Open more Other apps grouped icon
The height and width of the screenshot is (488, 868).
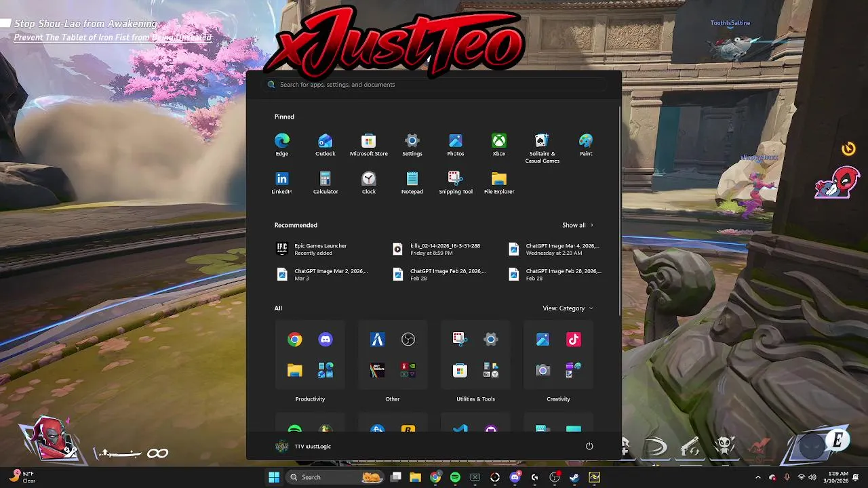pos(408,370)
